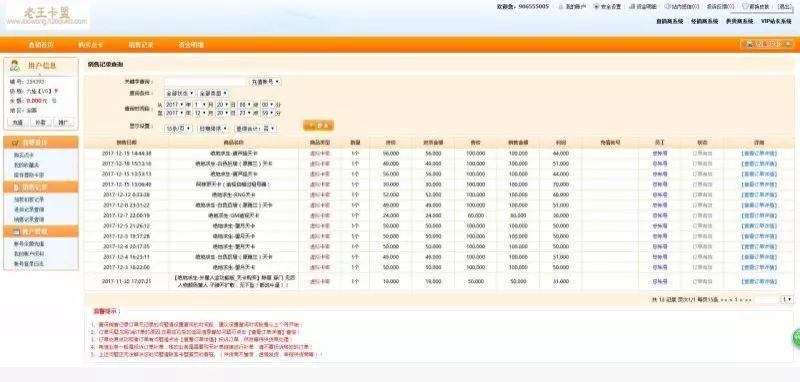
Task: Open 我的账户资料 in the sidebar
Action: 29,254
